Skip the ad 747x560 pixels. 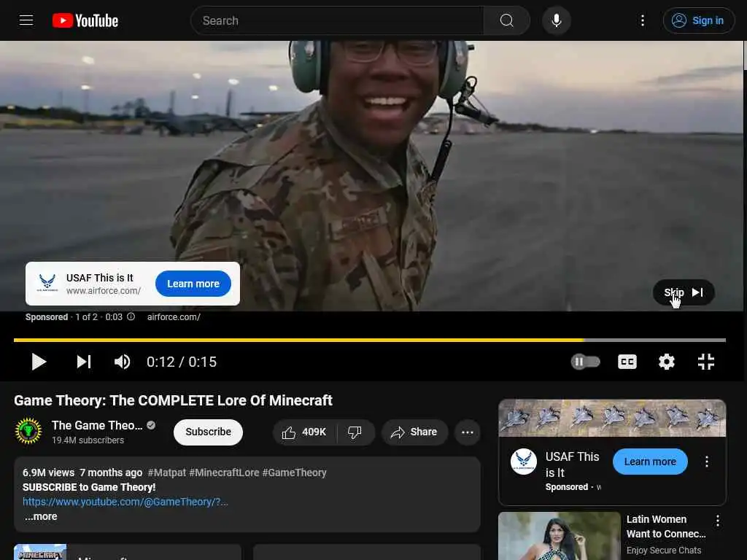pos(683,292)
